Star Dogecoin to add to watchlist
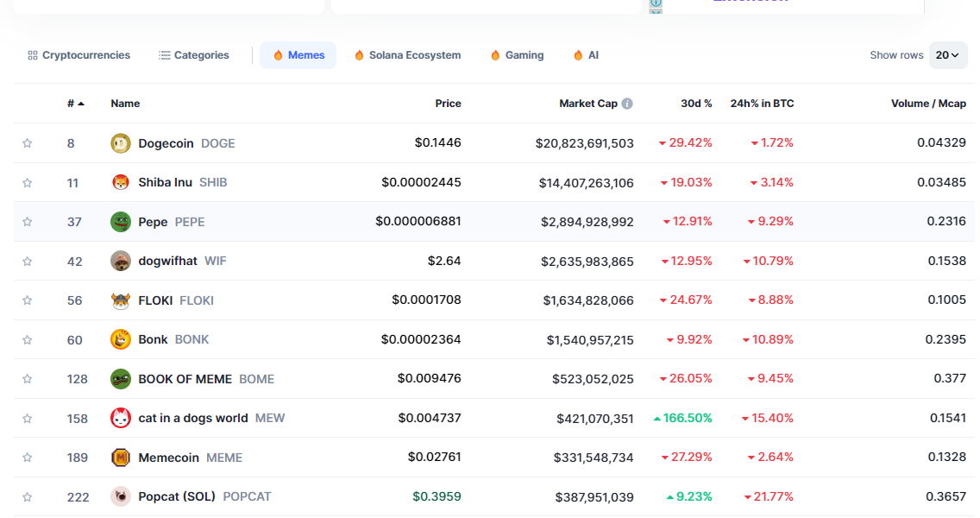 coord(28,143)
